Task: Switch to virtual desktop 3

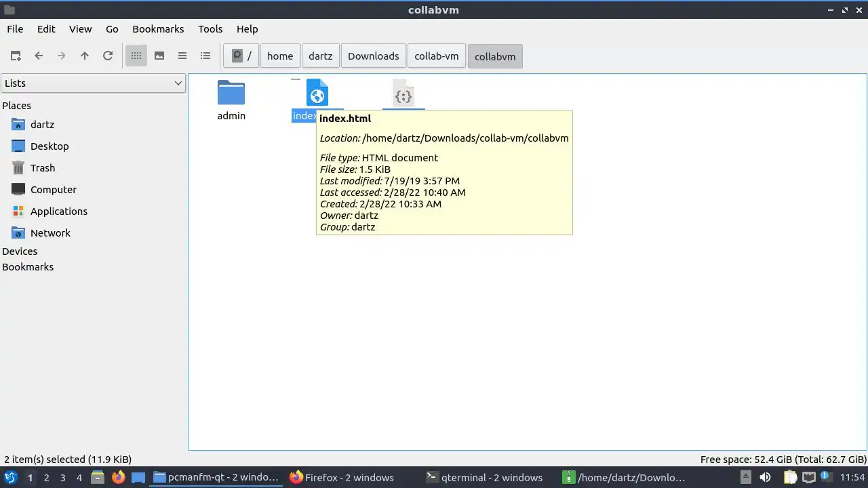Action: point(62,478)
